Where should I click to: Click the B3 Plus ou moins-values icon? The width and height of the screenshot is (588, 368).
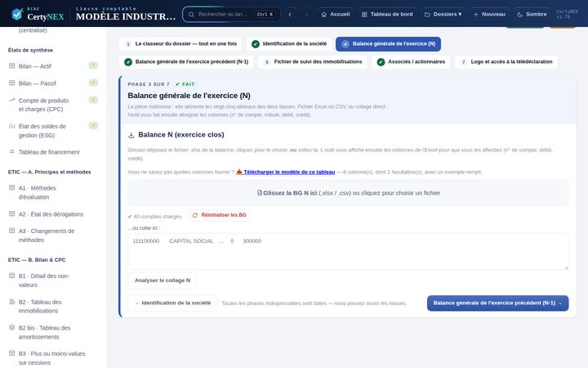pos(12,353)
